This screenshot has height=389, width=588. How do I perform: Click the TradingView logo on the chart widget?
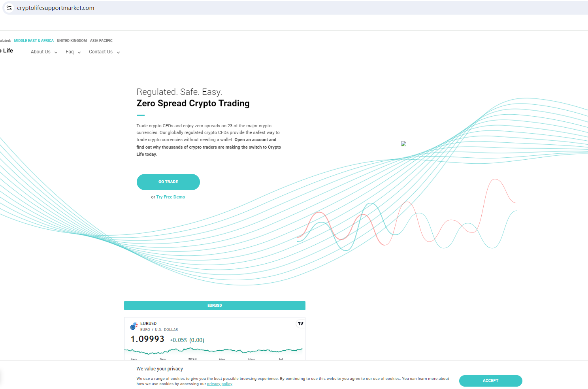click(300, 323)
